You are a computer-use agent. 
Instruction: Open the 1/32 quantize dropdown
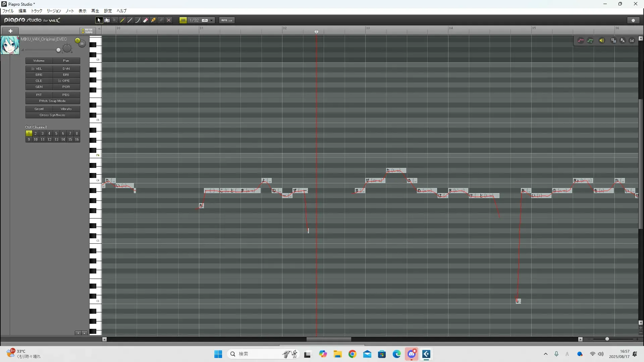pos(211,20)
